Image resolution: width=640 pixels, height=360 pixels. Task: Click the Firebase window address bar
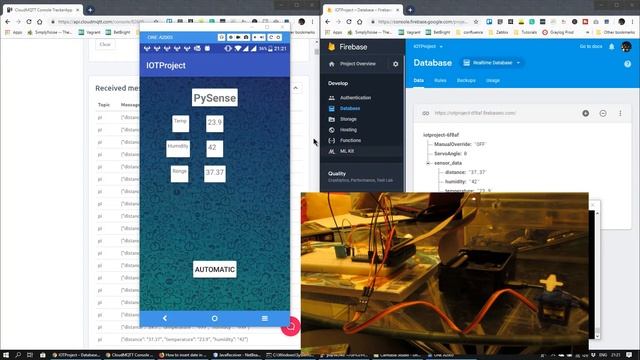422,22
